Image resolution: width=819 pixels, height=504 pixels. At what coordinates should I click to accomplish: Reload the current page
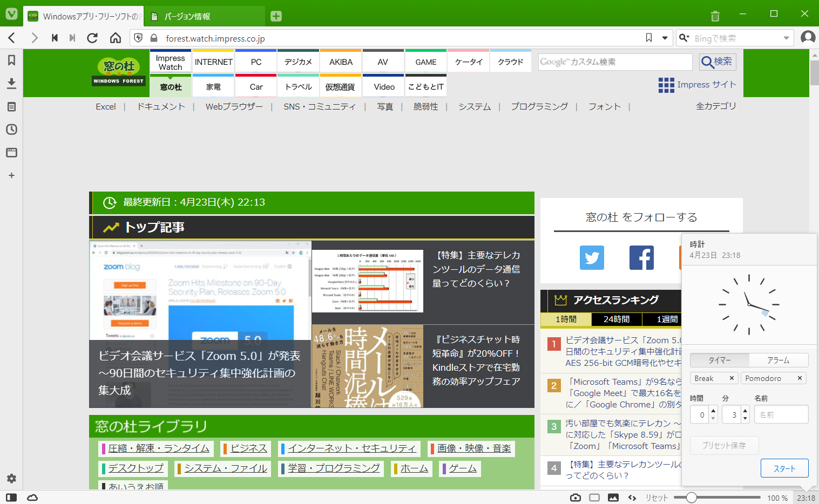[x=92, y=38]
